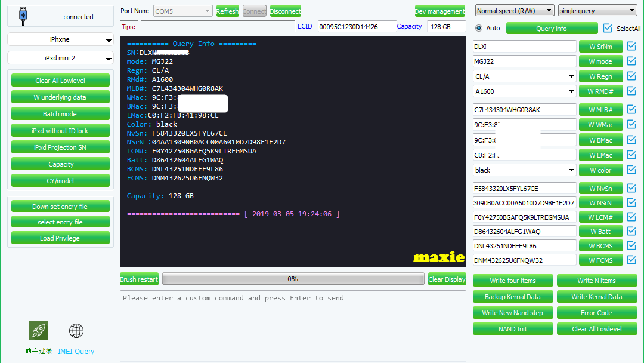Uncheck the W mode checkbox
The height and width of the screenshot is (363, 644).
pyautogui.click(x=631, y=61)
